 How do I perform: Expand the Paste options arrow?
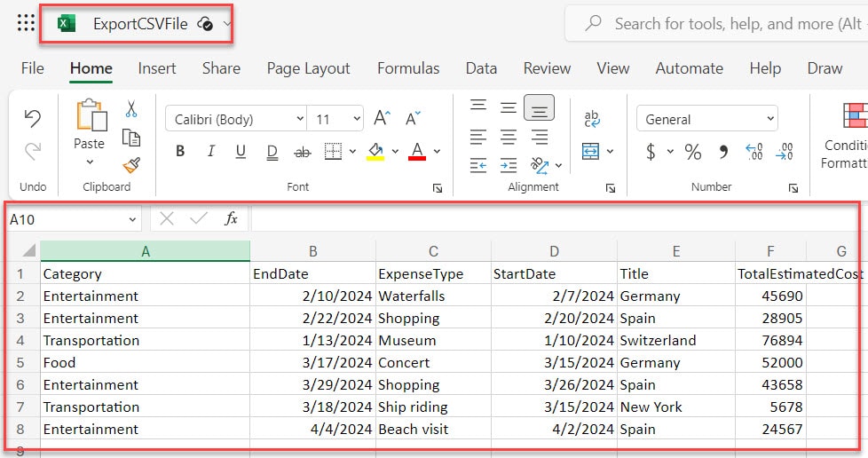[90, 162]
